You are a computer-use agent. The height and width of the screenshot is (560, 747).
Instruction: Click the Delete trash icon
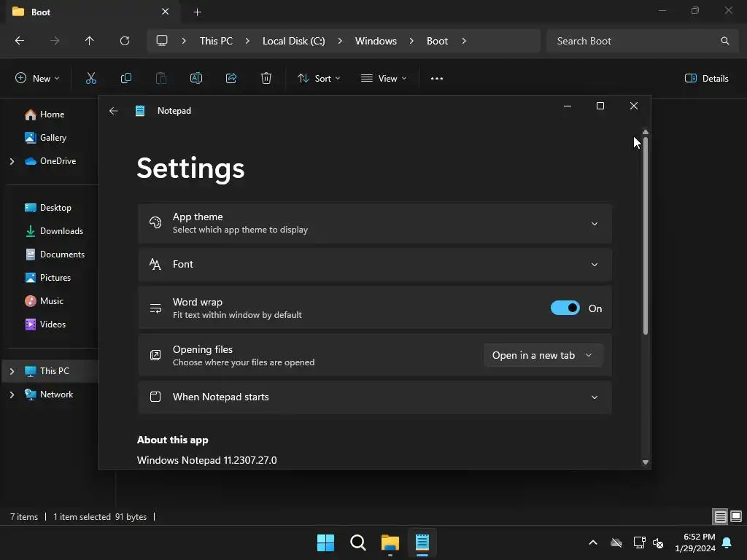[x=266, y=79]
